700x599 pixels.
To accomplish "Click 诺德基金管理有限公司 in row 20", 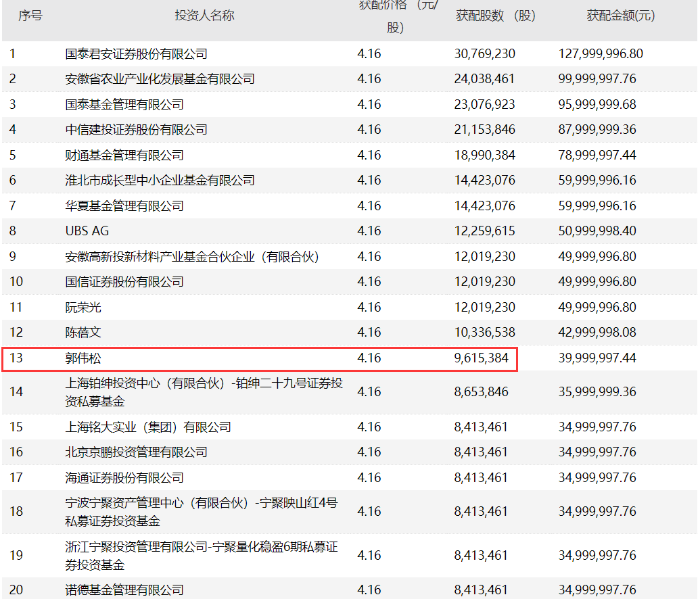I will point(124,590).
